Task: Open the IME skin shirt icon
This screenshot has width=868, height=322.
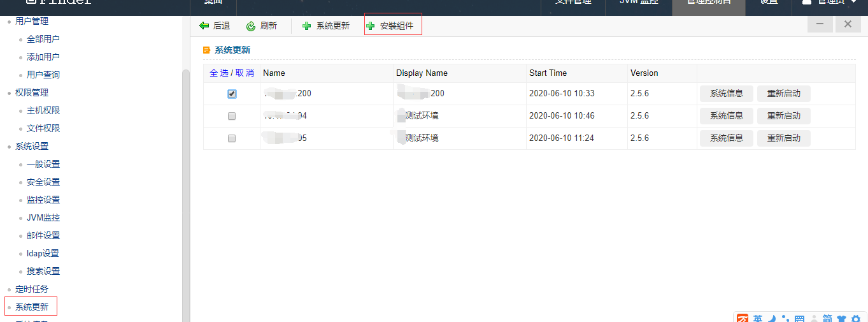Action: click(x=842, y=318)
